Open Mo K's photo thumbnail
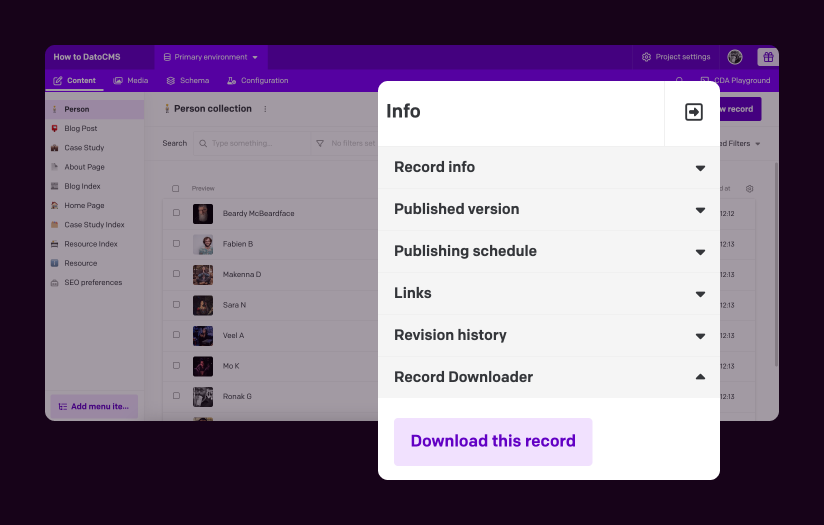This screenshot has width=824, height=525. click(x=203, y=366)
